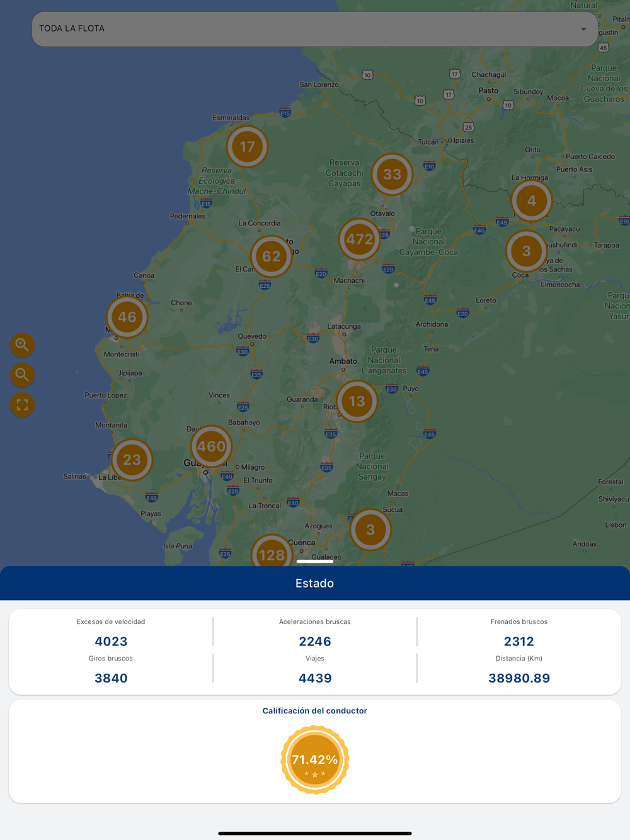Click the Frenados bruscos label
This screenshot has width=630, height=840.
[x=519, y=621]
